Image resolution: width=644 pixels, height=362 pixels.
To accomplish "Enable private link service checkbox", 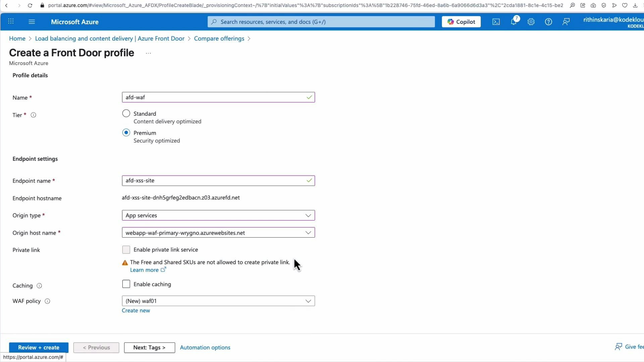I will [126, 249].
